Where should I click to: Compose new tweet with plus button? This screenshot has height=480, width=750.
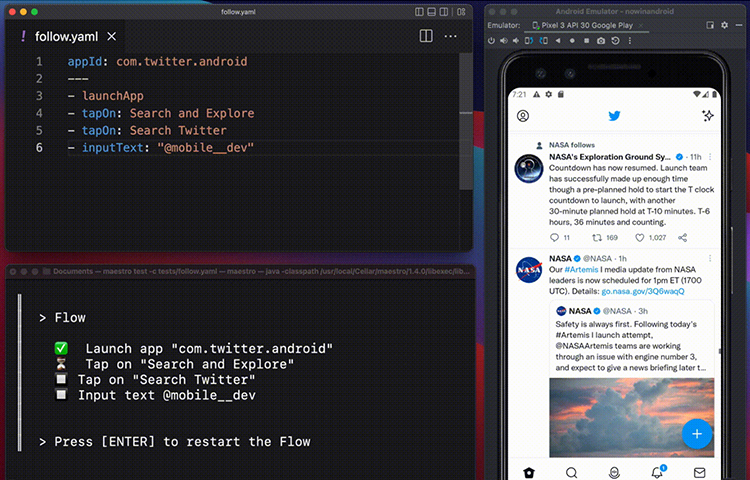696,434
